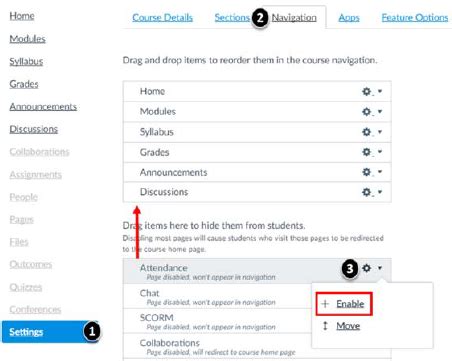Viewport: 452px width, 361px height.
Task: Open the gear settings for Grades row
Action: coord(367,152)
